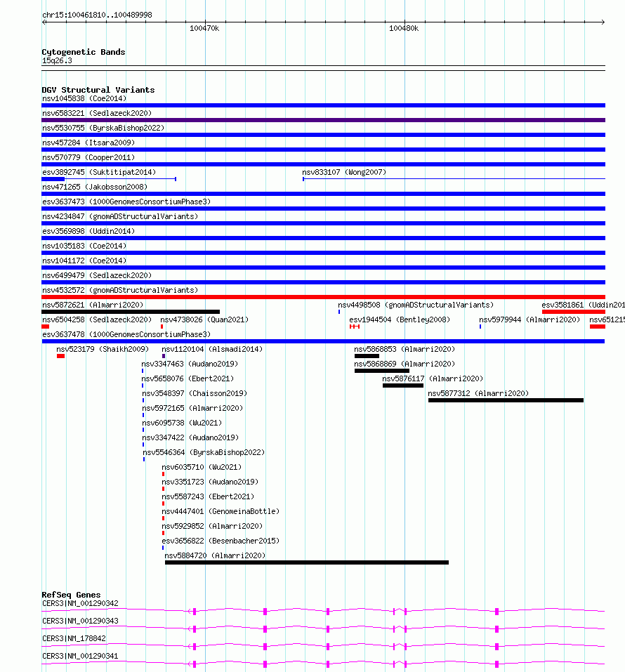
Task: Click the 100480k ruler tick label
Action: point(404,29)
